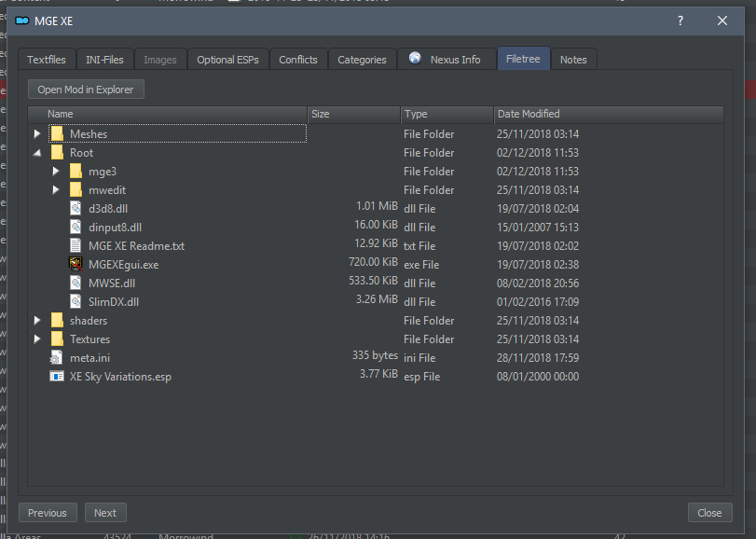Click the MGEXEgui.exe application icon
756x539 pixels.
click(76, 264)
